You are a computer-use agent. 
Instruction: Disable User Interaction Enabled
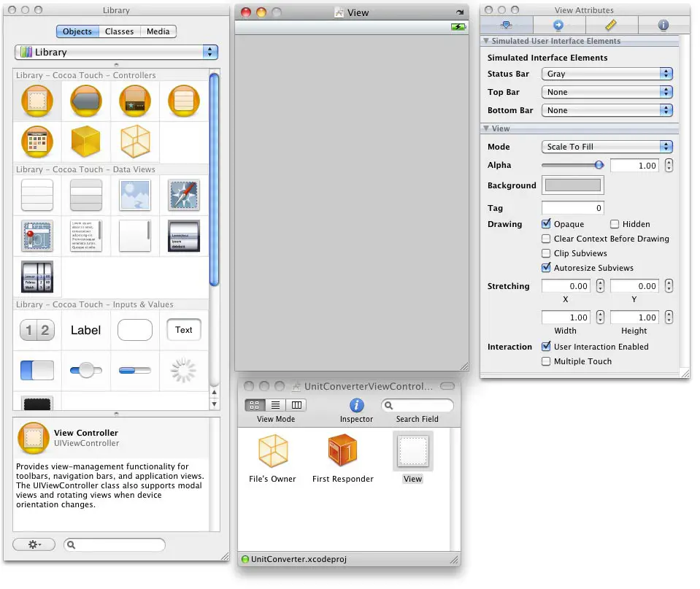(x=546, y=347)
